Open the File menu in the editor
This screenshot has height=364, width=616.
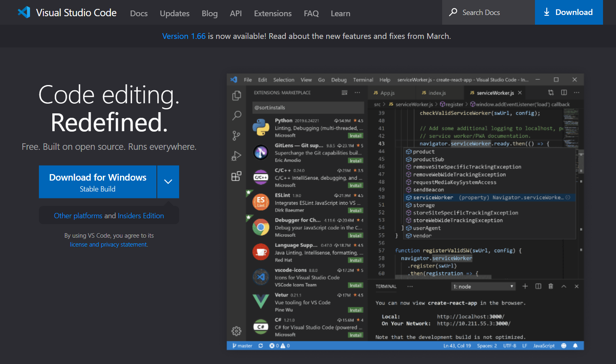coord(248,80)
